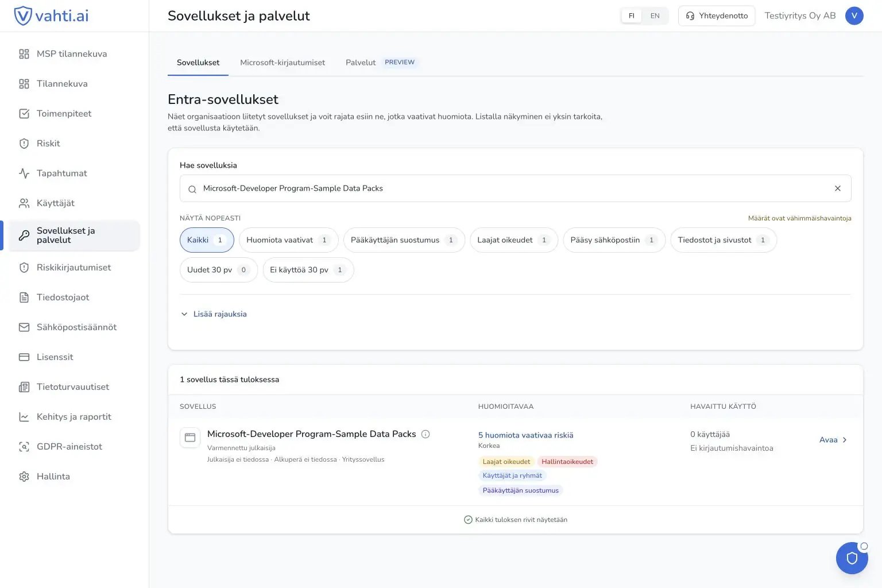This screenshot has height=588, width=882.
Task: Click the Testiyritys Oy AB account name
Action: pyautogui.click(x=800, y=16)
